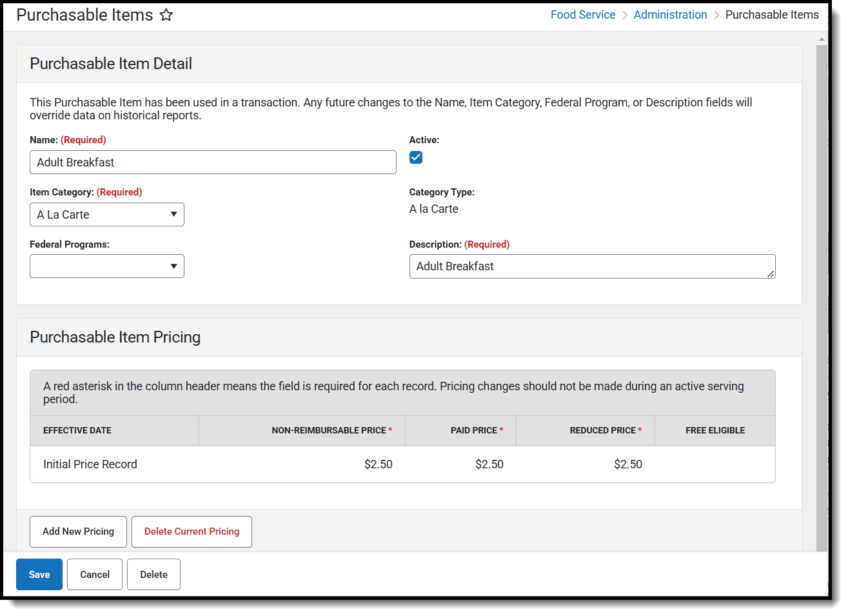This screenshot has width=848, height=616.
Task: Click the Name input field
Action: tap(213, 163)
